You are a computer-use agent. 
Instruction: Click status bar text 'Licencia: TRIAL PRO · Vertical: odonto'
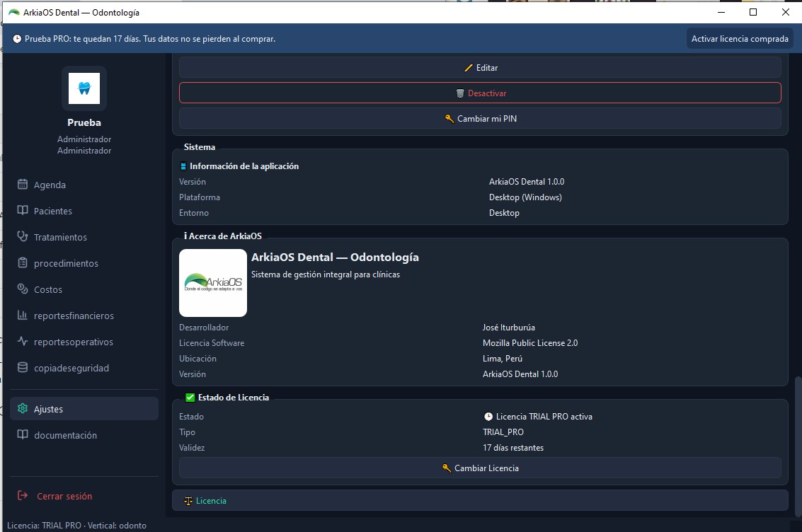click(x=76, y=526)
